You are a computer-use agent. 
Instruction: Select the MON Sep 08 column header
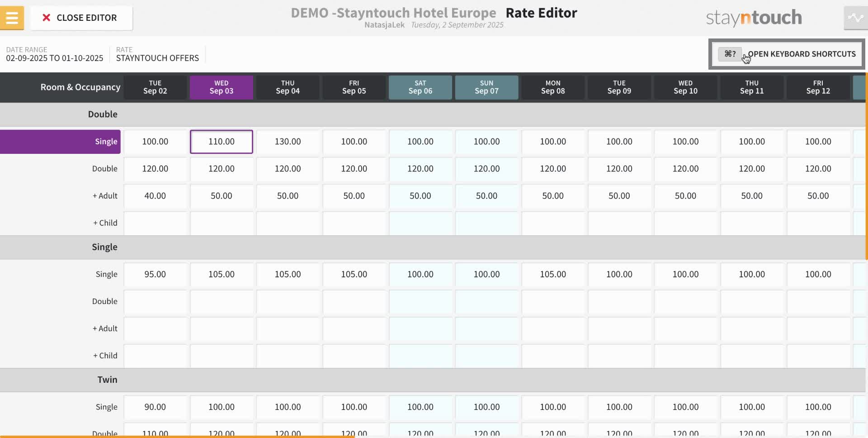coord(553,87)
